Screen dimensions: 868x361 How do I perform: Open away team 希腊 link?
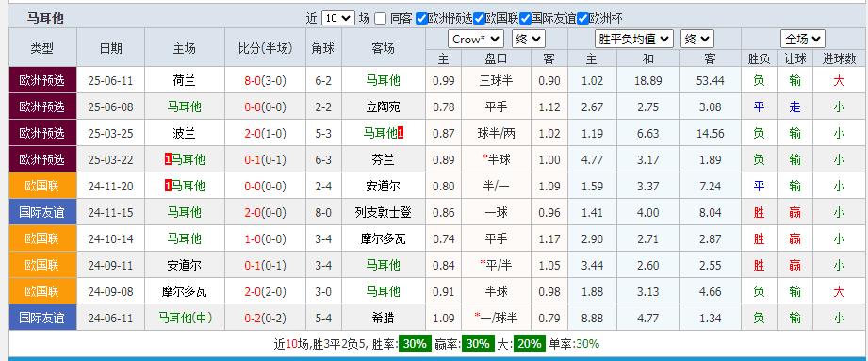pyautogui.click(x=383, y=318)
